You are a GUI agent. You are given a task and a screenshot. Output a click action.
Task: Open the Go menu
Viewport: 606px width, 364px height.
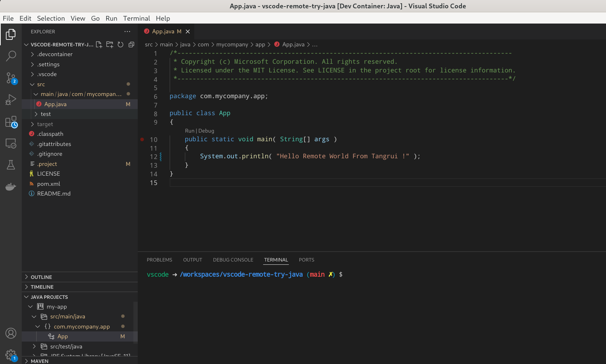pyautogui.click(x=95, y=18)
